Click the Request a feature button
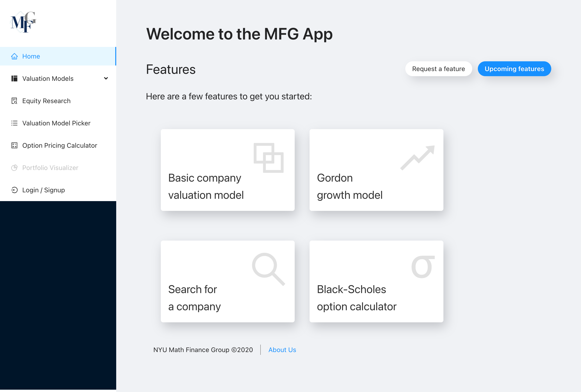 [x=438, y=69]
